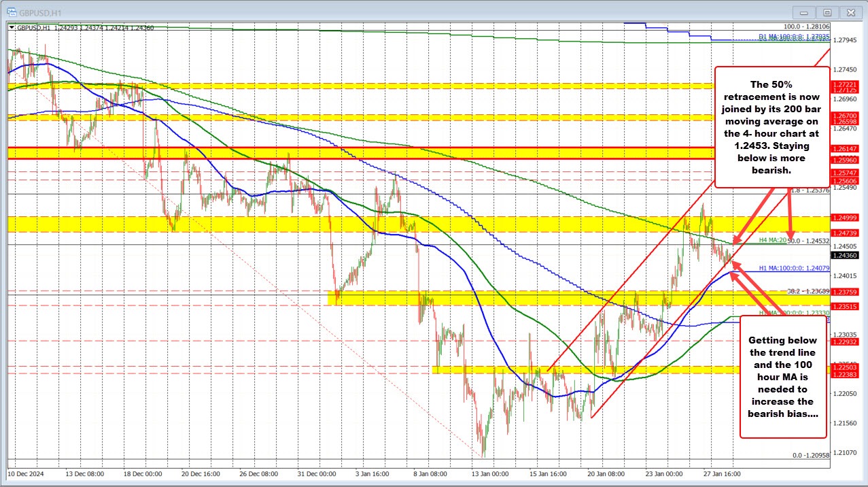Click the H1 MA:100 label at 1.24079
868x487 pixels.
(x=793, y=268)
